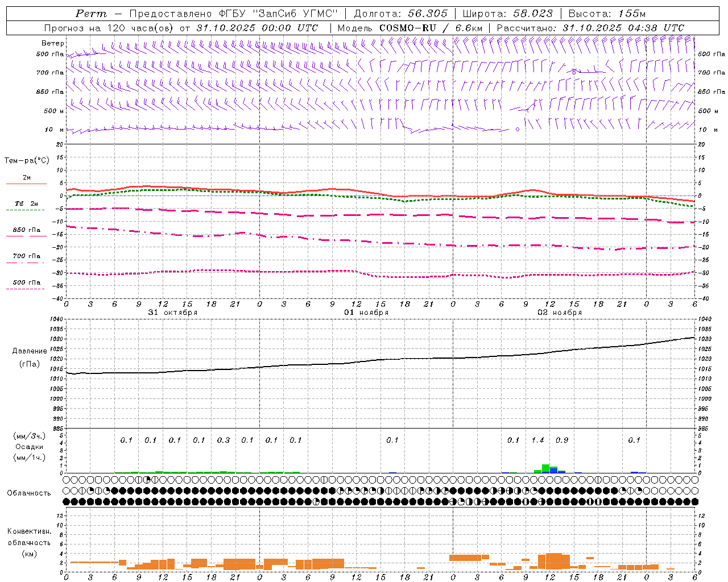Click the "31 октября" date label
The height and width of the screenshot is (582, 728).
173,313
